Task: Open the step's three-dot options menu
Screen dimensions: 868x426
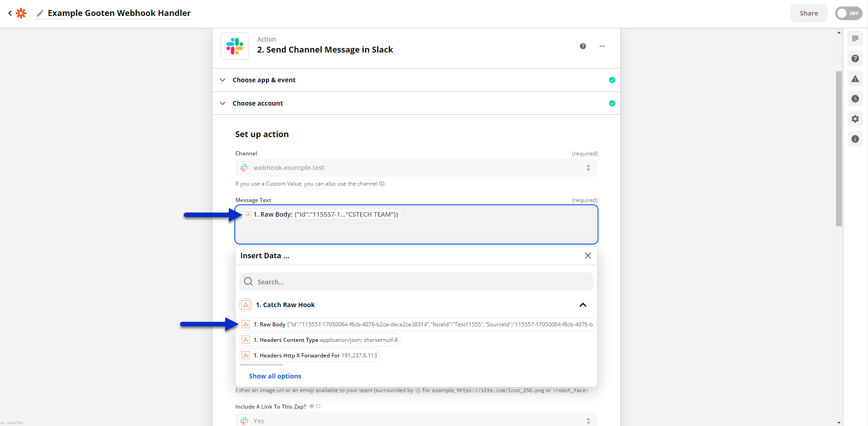Action: click(x=602, y=46)
